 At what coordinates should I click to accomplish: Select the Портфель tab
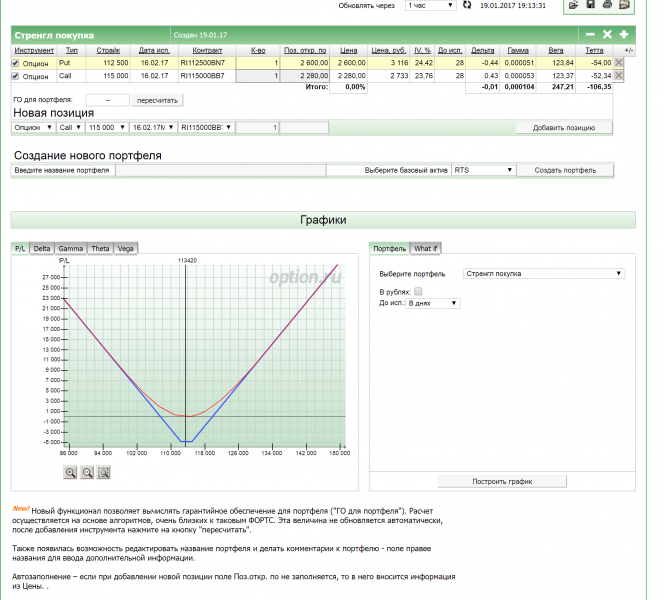[x=390, y=249]
